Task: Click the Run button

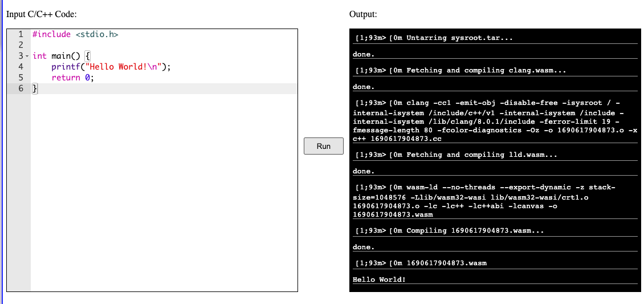Action: click(x=324, y=146)
